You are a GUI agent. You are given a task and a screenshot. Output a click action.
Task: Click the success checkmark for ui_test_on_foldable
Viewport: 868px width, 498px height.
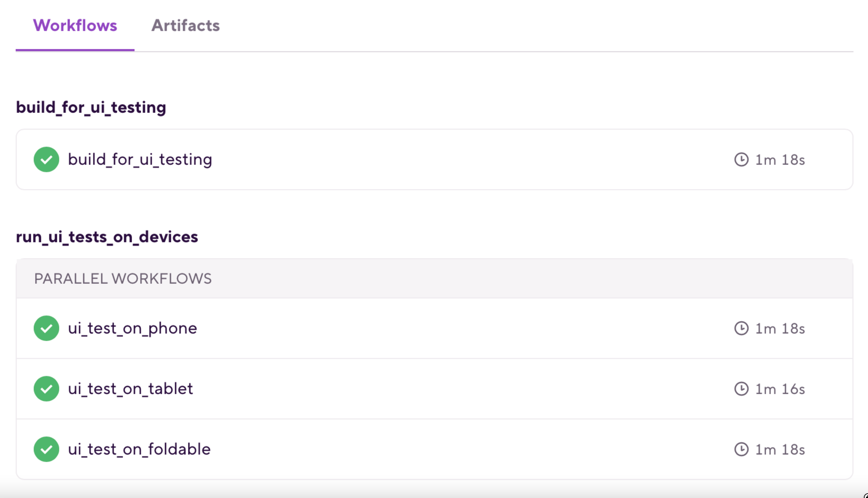pyautogui.click(x=46, y=449)
